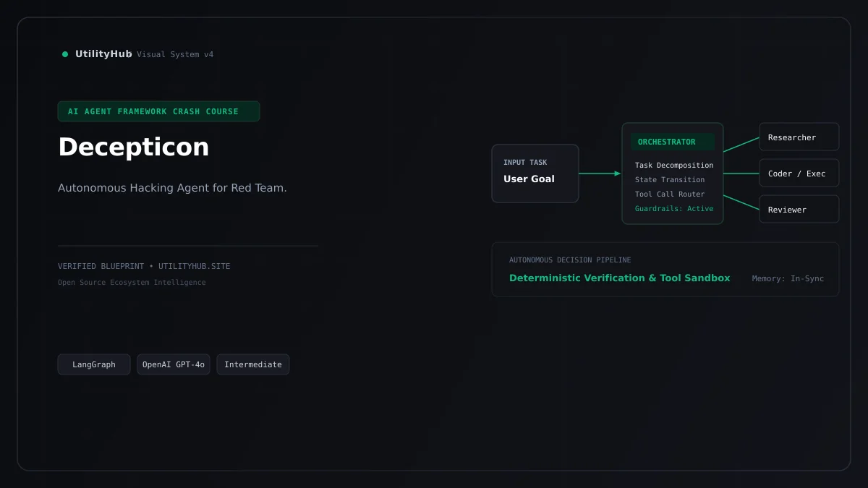Click the Input Task label

pos(525,163)
